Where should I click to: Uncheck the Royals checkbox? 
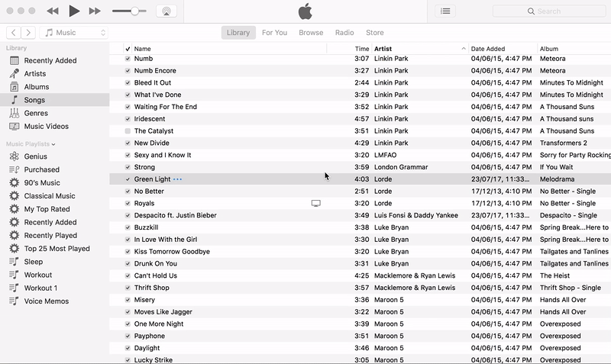pyautogui.click(x=128, y=204)
